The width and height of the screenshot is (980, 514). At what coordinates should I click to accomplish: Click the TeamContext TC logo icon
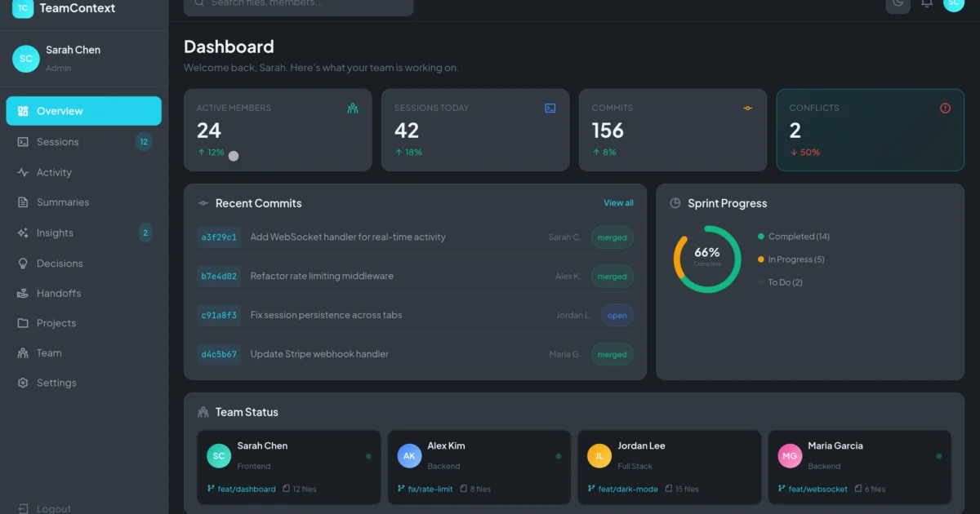click(23, 8)
